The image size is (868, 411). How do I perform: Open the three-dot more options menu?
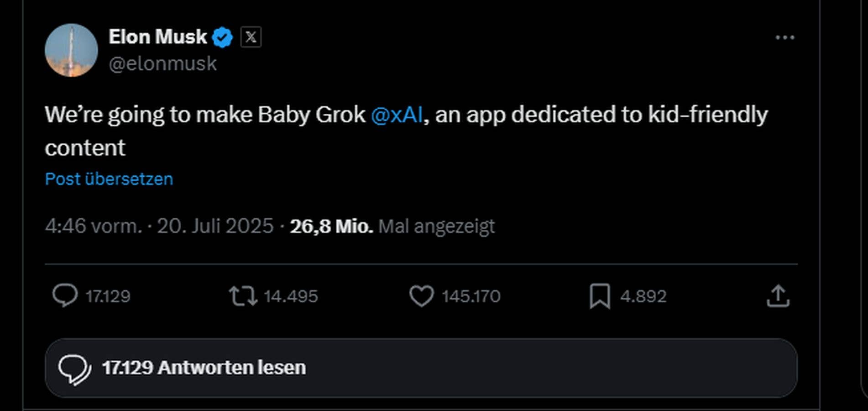coord(784,37)
